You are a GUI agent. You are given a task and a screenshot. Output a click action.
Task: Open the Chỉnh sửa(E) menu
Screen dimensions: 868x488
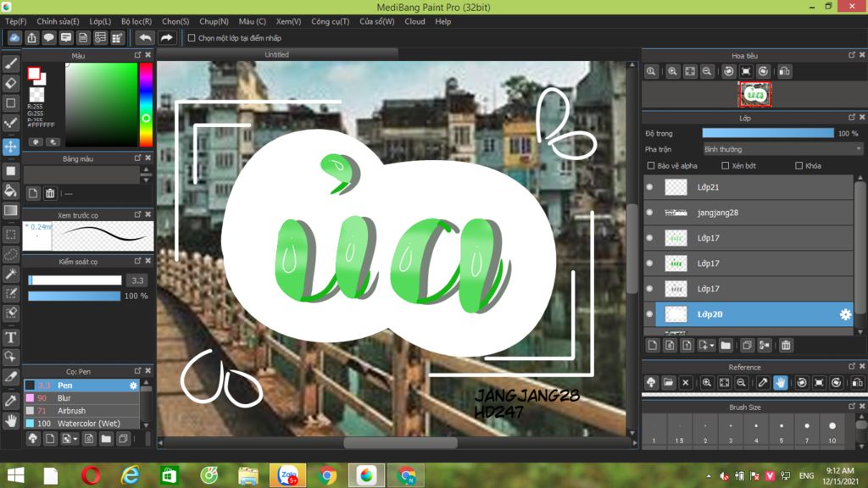click(58, 21)
